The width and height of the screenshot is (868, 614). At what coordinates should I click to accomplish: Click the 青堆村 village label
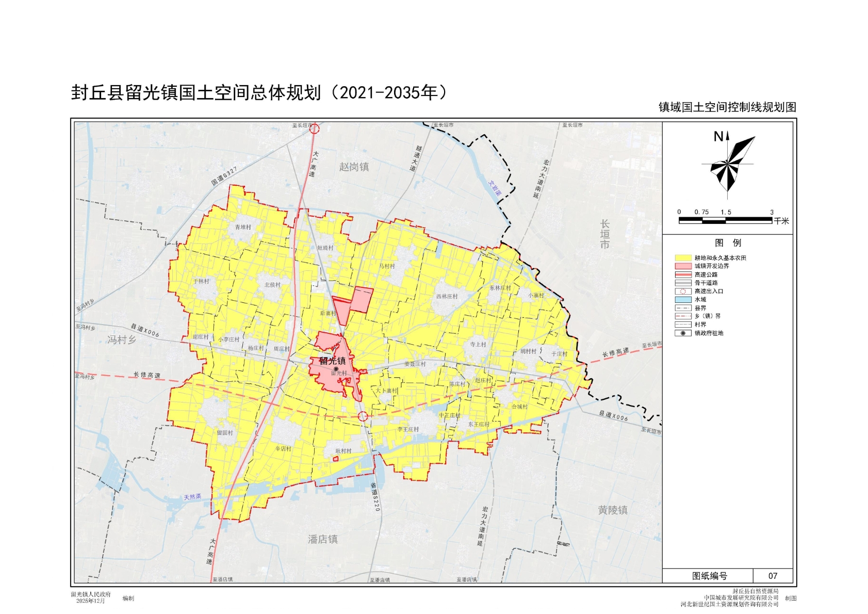[243, 227]
